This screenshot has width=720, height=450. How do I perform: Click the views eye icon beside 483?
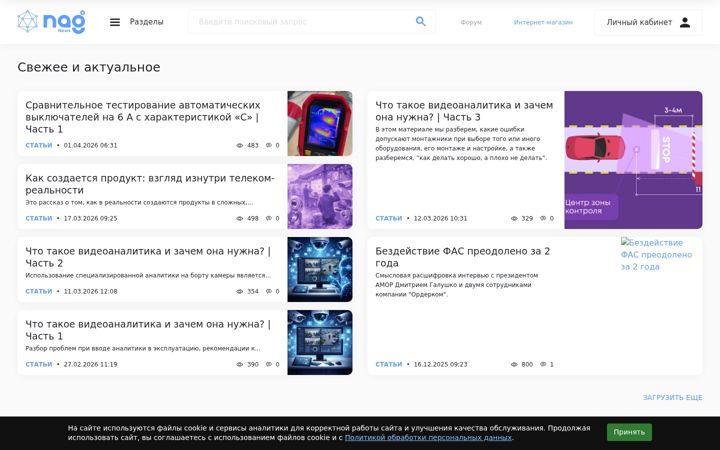[239, 145]
